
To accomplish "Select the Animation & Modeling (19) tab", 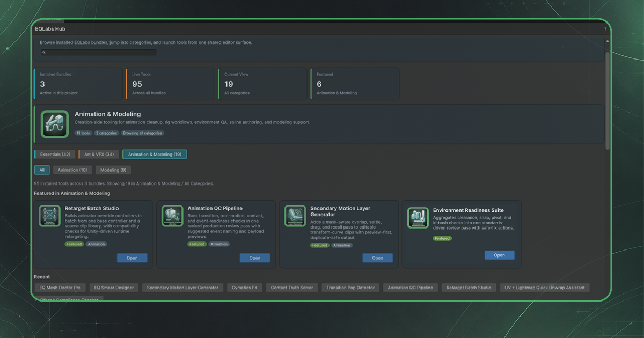I will 155,155.
